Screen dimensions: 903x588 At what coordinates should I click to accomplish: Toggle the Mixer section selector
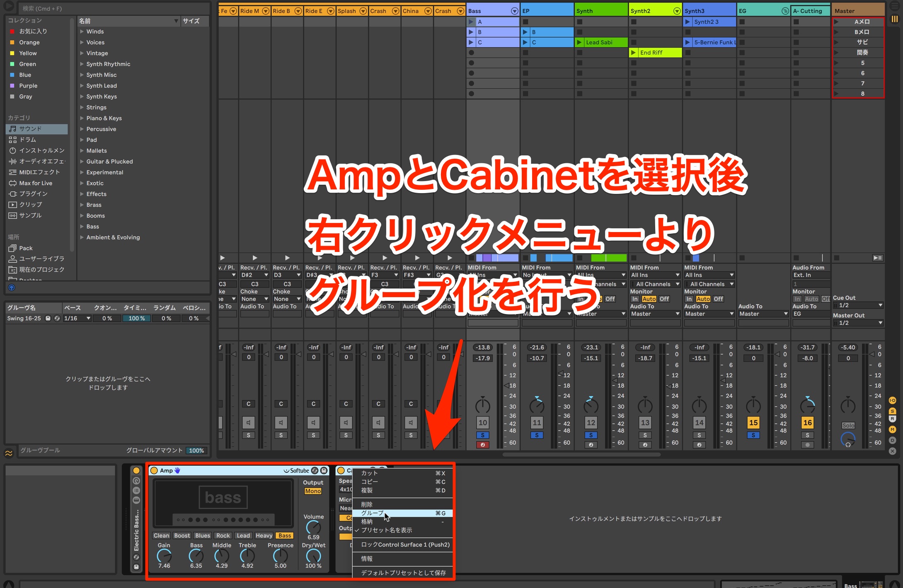pos(892,429)
